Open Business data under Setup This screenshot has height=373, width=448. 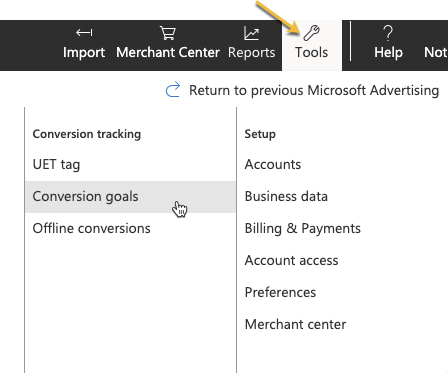pos(286,196)
